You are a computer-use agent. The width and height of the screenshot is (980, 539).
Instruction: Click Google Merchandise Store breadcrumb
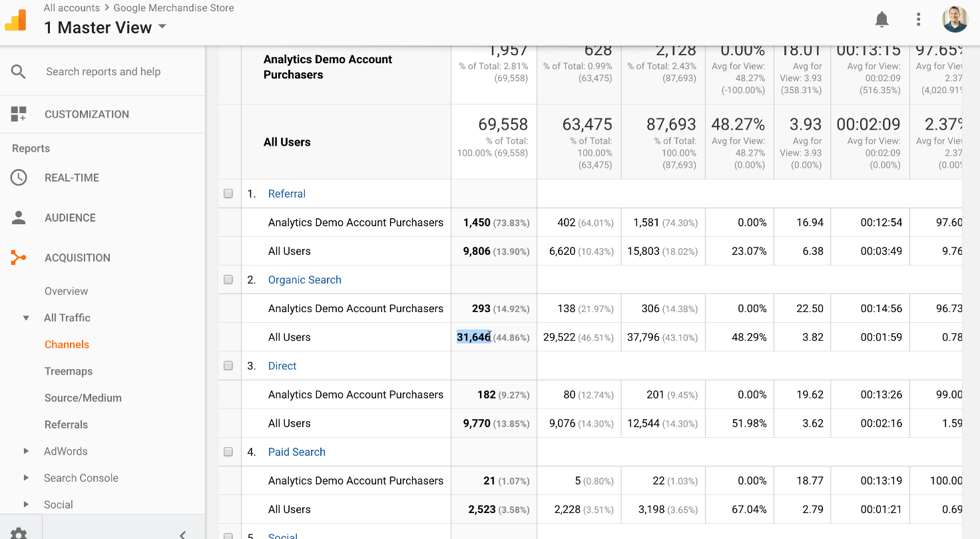click(x=174, y=8)
